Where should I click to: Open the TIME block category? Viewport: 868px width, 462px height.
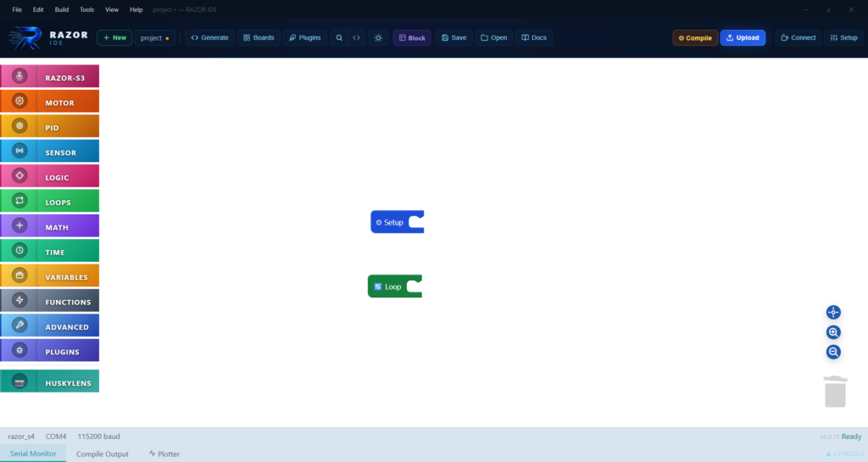[50, 251]
